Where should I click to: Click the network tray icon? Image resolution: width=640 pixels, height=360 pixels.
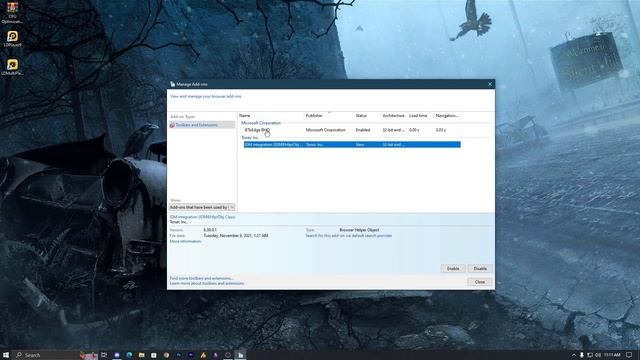pyautogui.click(x=590, y=355)
